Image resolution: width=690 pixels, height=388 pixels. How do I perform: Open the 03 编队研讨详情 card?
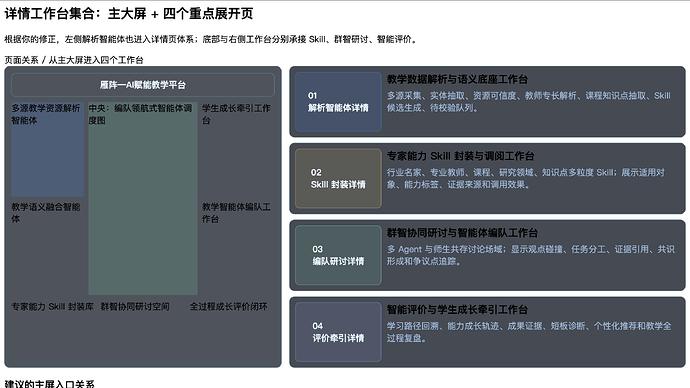338,255
